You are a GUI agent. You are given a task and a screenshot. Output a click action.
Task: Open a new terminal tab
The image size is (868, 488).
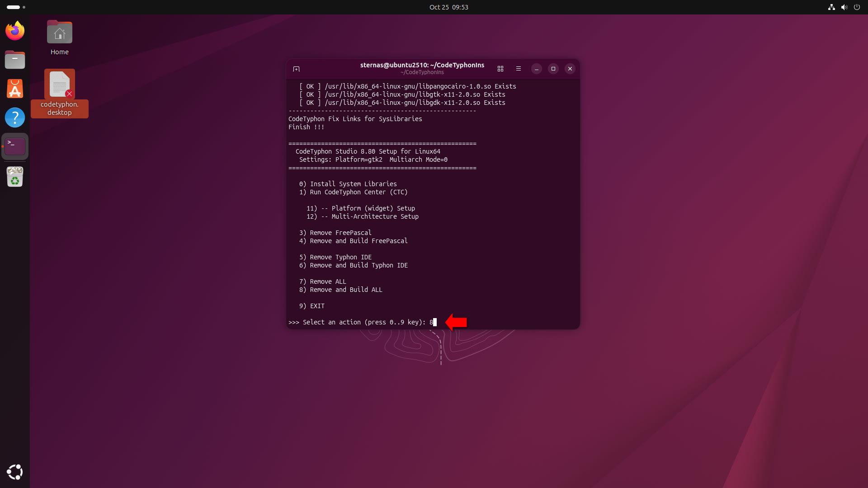click(296, 69)
